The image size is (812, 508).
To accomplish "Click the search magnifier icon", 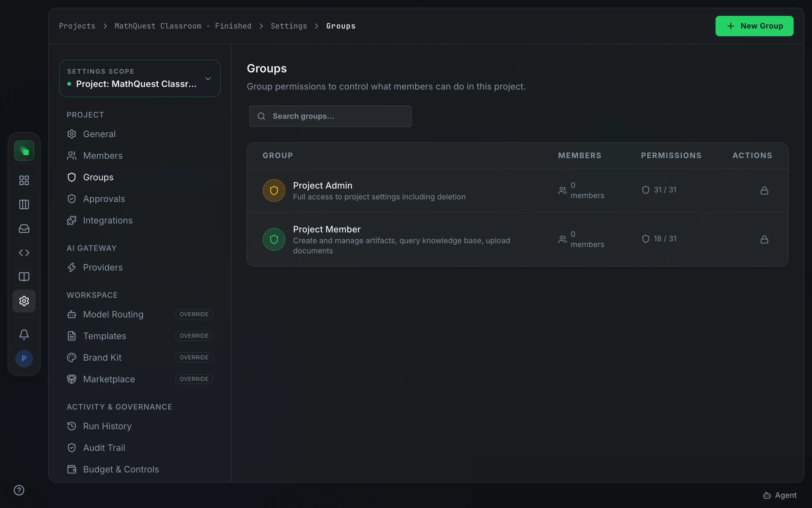I will click(x=261, y=116).
